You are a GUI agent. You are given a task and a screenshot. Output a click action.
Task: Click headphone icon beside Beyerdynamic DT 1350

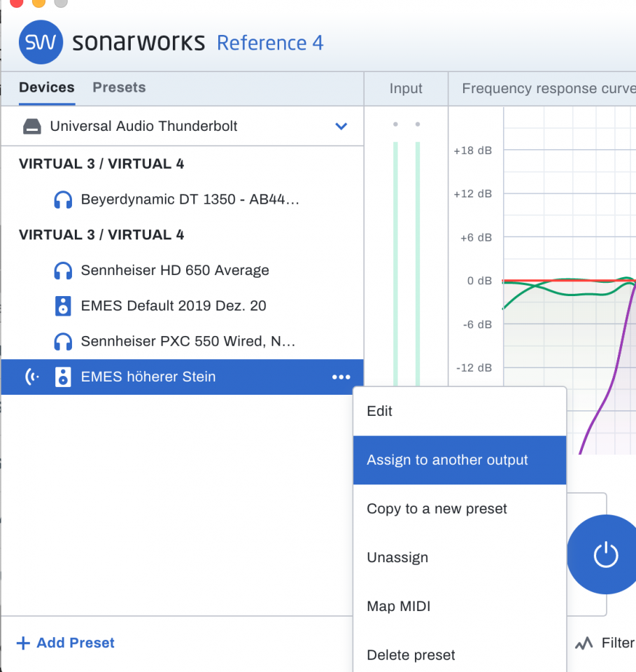[63, 199]
